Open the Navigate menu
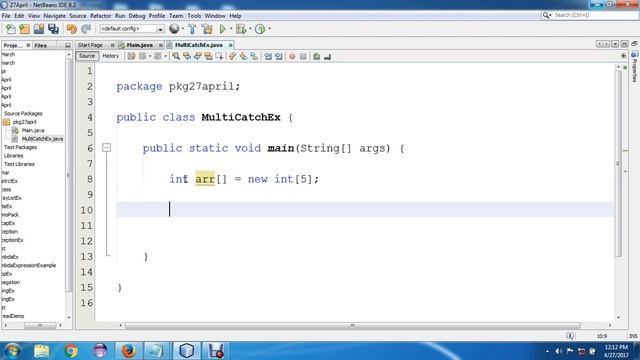 [54, 16]
